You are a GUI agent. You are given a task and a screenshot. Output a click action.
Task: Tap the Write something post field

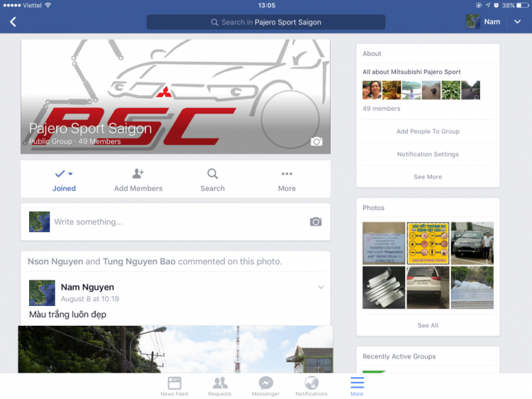[175, 222]
